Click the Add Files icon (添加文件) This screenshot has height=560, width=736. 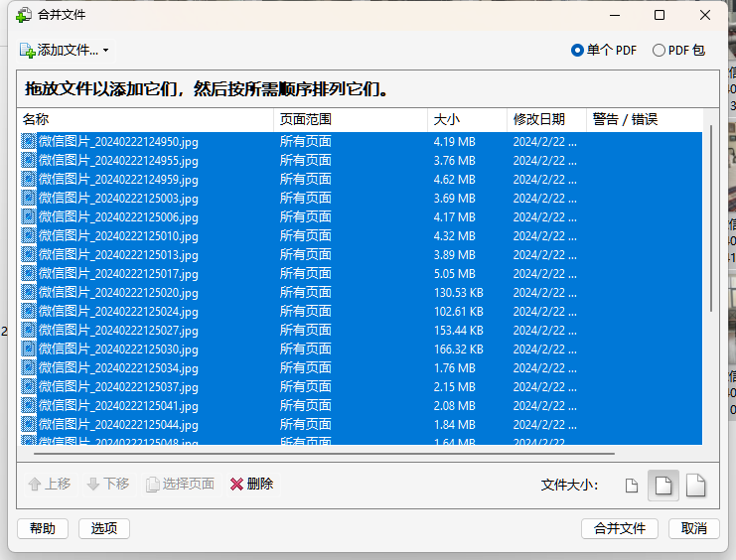click(x=28, y=51)
